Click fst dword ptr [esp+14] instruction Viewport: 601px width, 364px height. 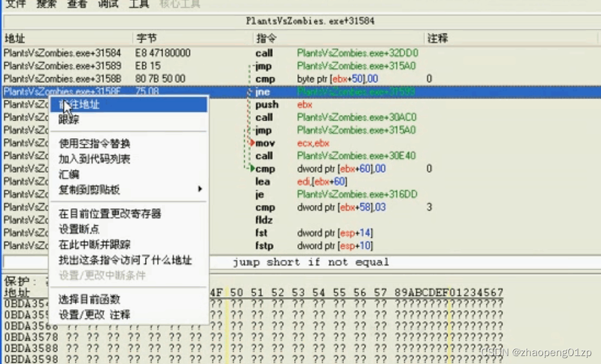click(314, 233)
